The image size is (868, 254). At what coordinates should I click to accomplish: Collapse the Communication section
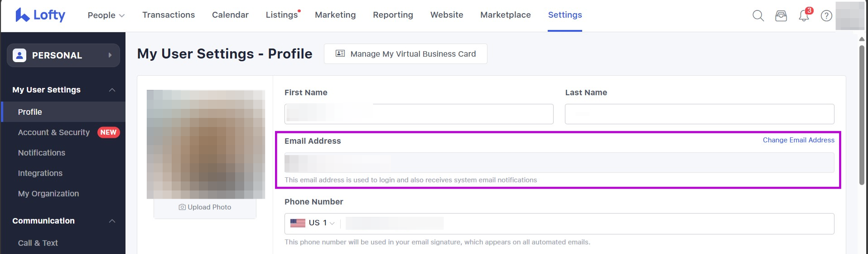[x=112, y=221]
